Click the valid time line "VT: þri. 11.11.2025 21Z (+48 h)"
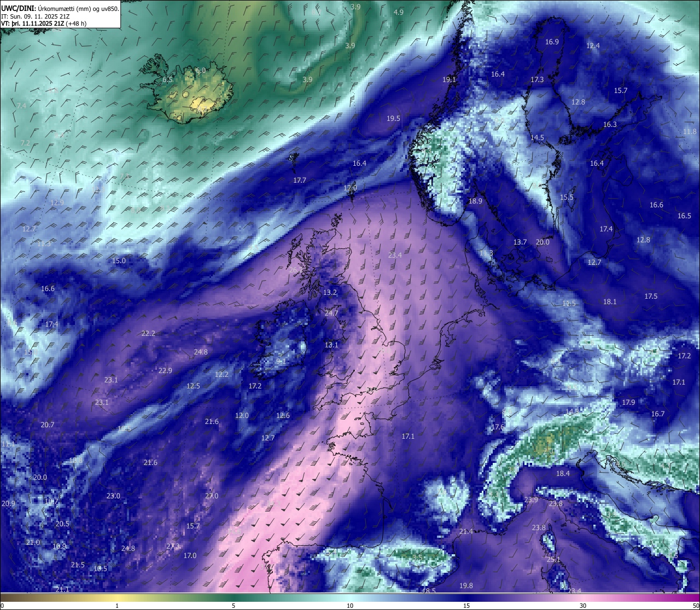Screen dimensions: 700x610 coord(44,24)
